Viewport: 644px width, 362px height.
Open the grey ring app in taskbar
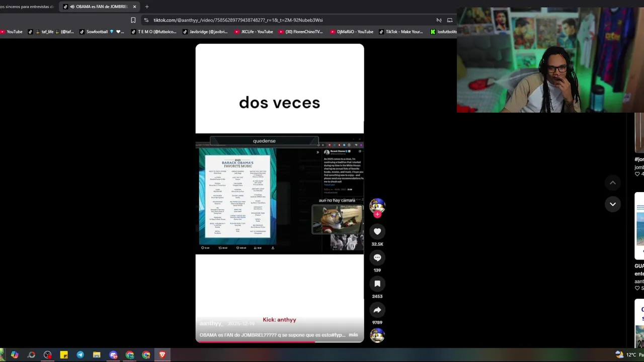[31, 355]
